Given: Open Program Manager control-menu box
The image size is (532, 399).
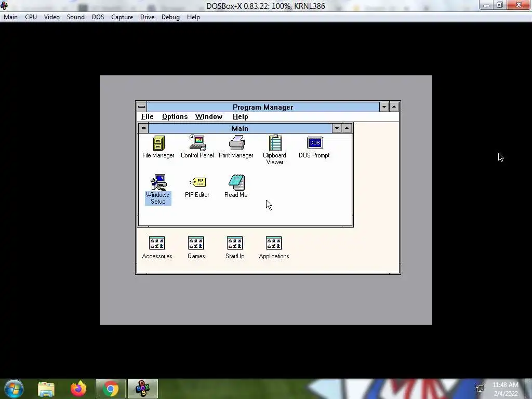Looking at the screenshot, I should (141, 107).
